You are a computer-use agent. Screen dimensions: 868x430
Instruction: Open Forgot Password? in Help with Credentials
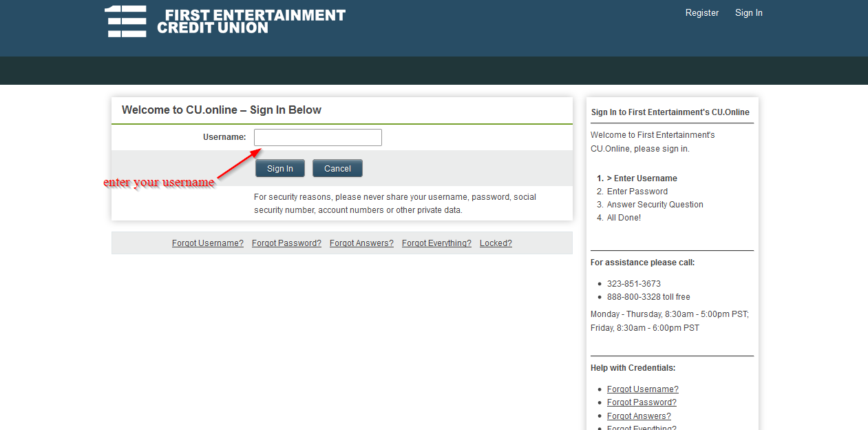click(642, 402)
